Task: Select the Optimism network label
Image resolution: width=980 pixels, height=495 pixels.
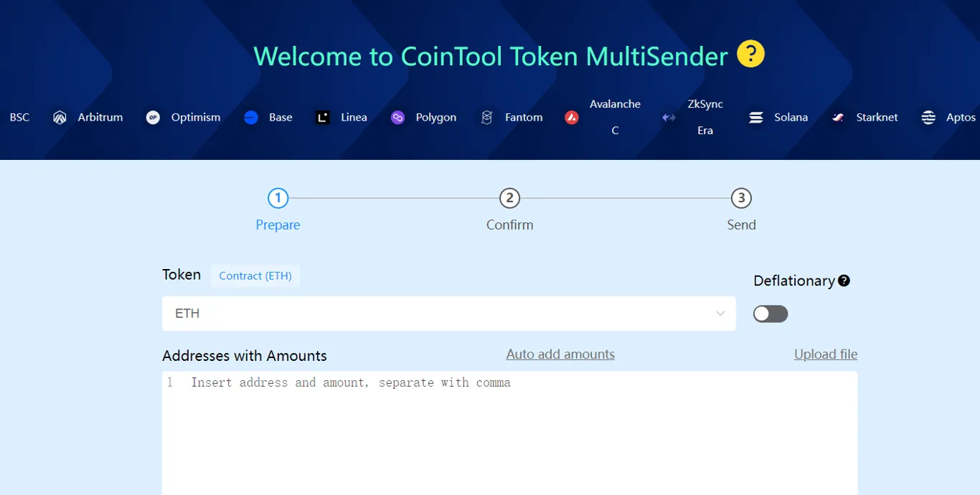Action: (196, 118)
